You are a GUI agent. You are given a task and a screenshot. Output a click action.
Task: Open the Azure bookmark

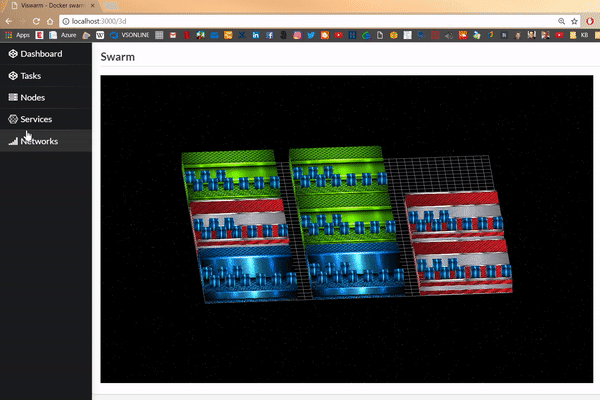pyautogui.click(x=64, y=35)
